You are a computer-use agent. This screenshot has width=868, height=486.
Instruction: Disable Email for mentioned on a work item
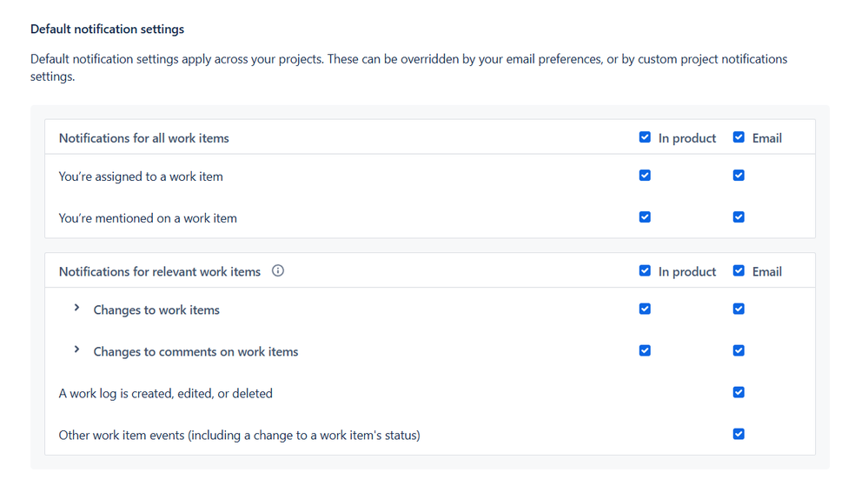[x=739, y=217]
